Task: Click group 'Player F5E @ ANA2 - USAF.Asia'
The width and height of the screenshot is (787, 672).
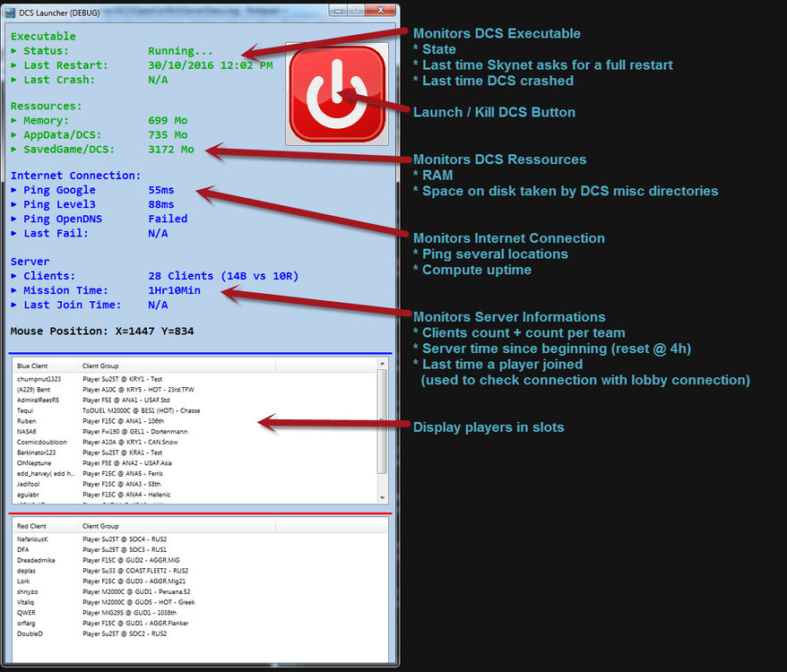Action: (x=127, y=463)
